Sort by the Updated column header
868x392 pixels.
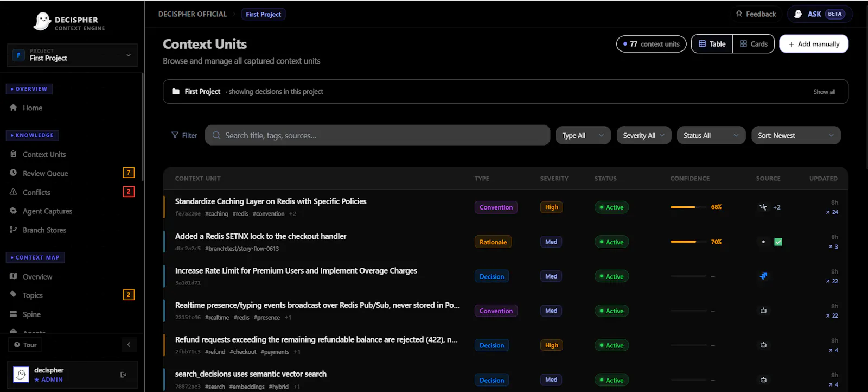pos(824,179)
